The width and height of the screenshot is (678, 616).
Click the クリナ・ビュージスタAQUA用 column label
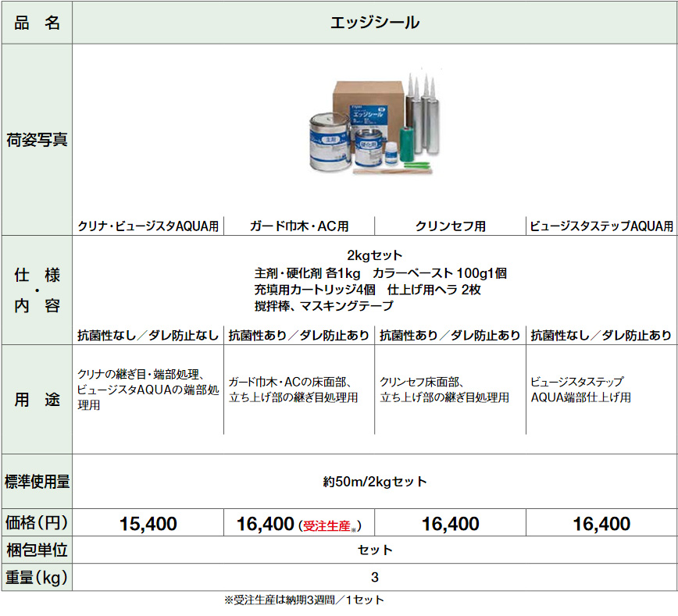click(x=148, y=226)
